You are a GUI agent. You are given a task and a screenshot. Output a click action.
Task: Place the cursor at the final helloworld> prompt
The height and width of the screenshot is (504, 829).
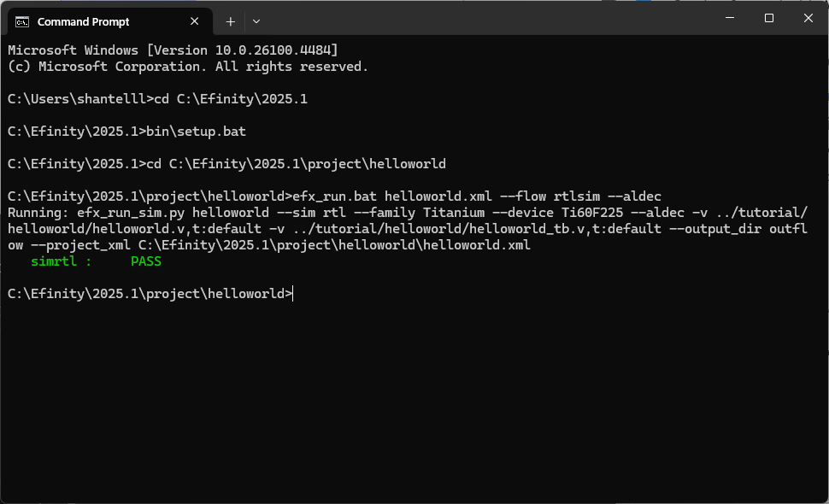pyautogui.click(x=292, y=294)
